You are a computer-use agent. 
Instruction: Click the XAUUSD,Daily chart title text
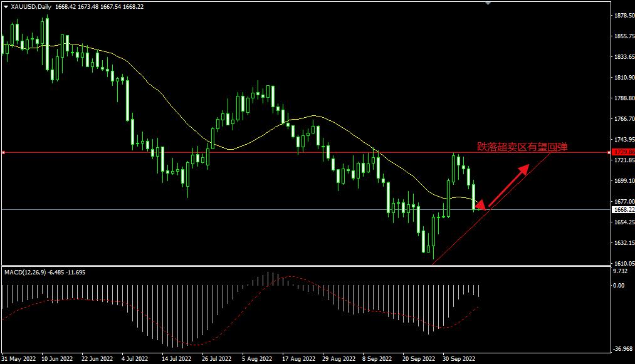pyautogui.click(x=31, y=7)
